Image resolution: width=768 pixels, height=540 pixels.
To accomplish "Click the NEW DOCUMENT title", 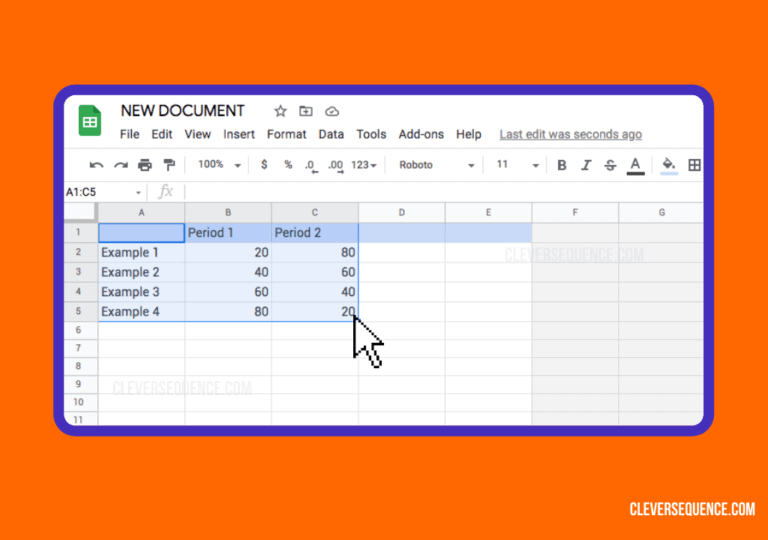I will pyautogui.click(x=183, y=111).
